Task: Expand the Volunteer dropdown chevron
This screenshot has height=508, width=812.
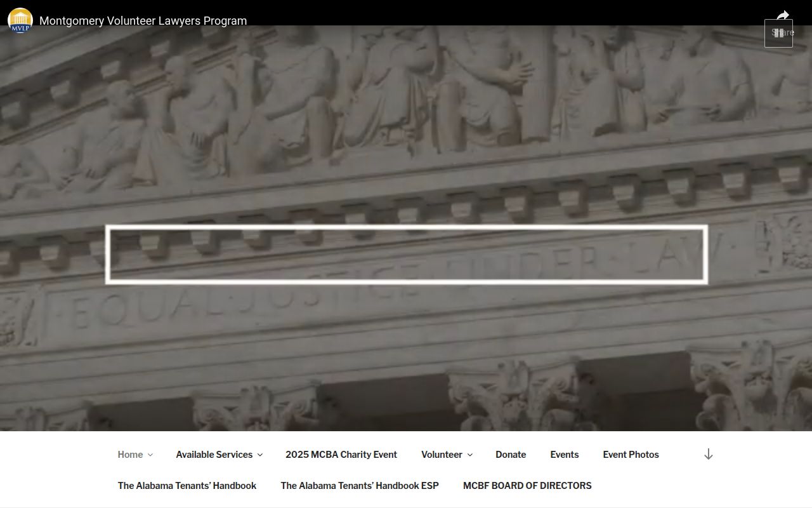Action: [470, 455]
